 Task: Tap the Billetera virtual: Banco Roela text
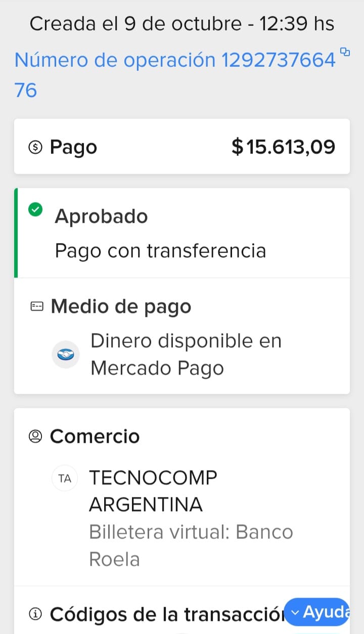tap(191, 545)
